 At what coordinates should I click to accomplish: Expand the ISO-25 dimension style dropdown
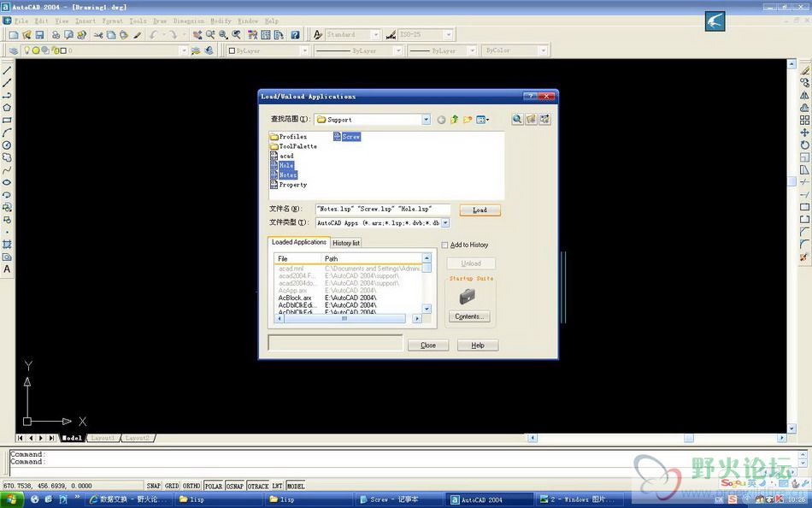coord(449,35)
